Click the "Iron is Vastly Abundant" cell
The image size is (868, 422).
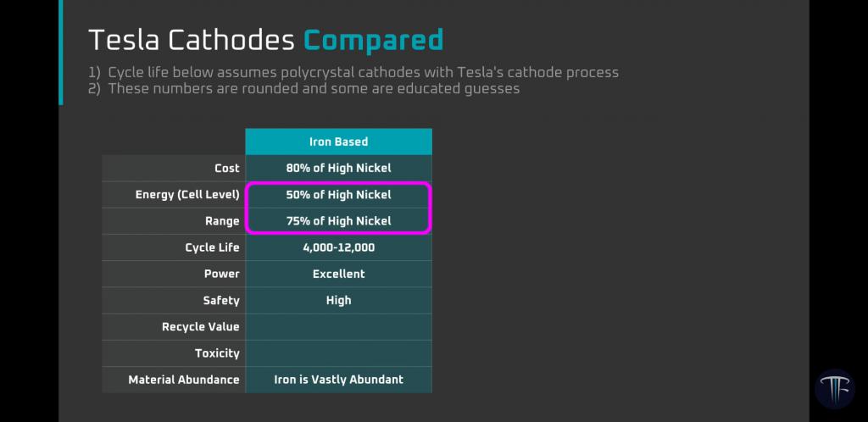pos(338,380)
